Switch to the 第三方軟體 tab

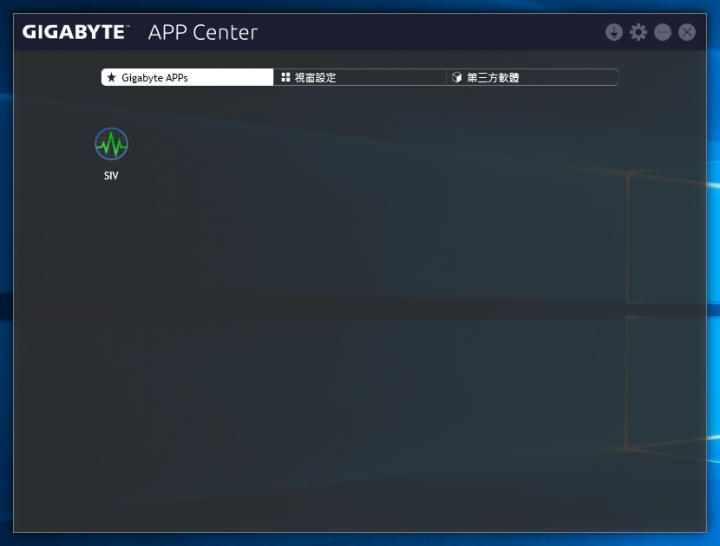point(533,77)
